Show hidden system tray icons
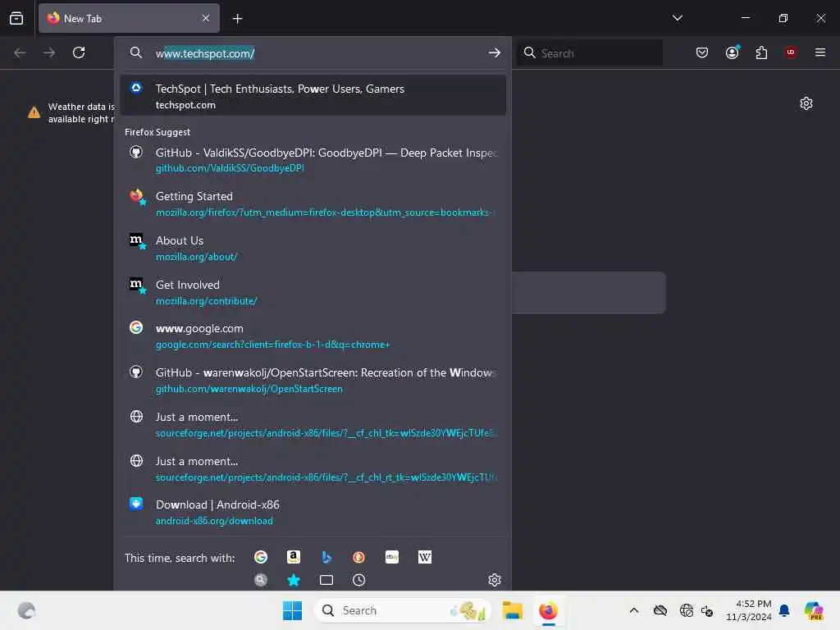The image size is (840, 630). tap(634, 610)
